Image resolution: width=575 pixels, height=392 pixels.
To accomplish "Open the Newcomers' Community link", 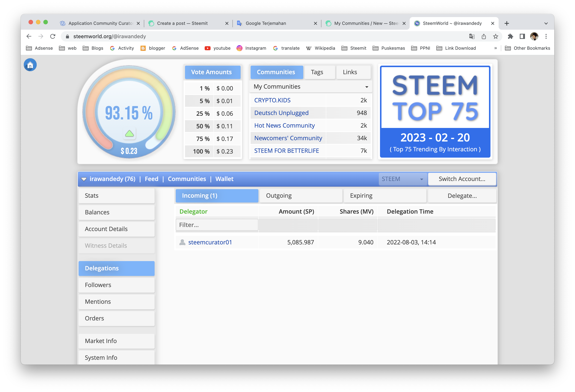I will pos(288,138).
